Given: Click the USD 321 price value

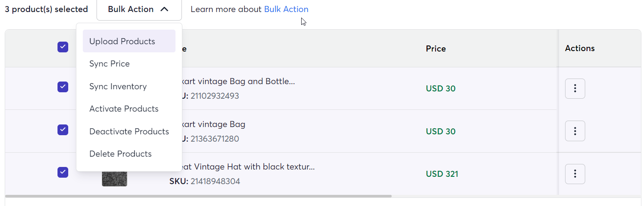Looking at the screenshot, I should [x=442, y=174].
